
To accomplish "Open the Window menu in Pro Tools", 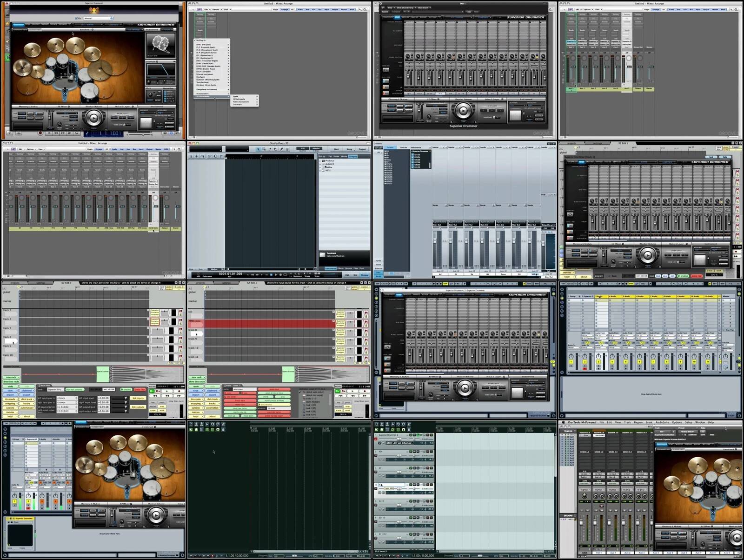I will pos(699,422).
